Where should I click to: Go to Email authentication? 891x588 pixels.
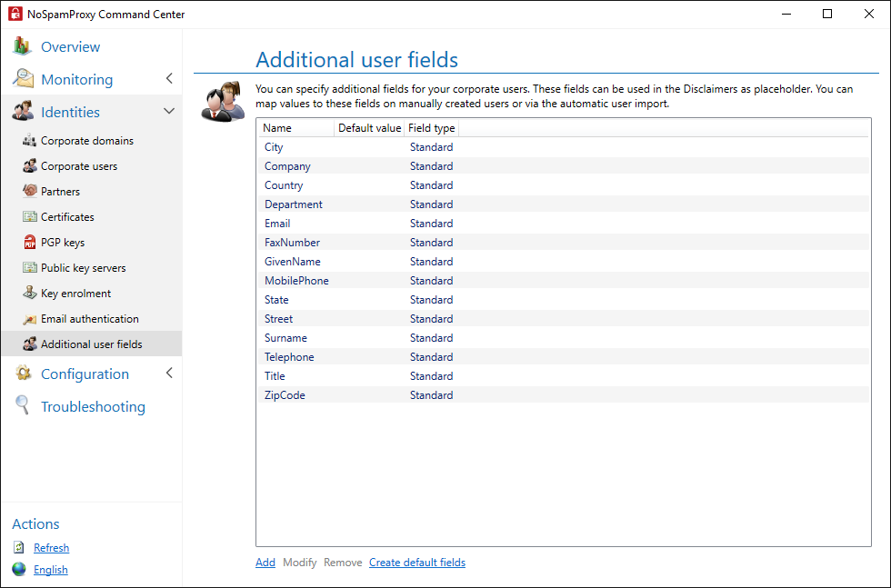90,319
